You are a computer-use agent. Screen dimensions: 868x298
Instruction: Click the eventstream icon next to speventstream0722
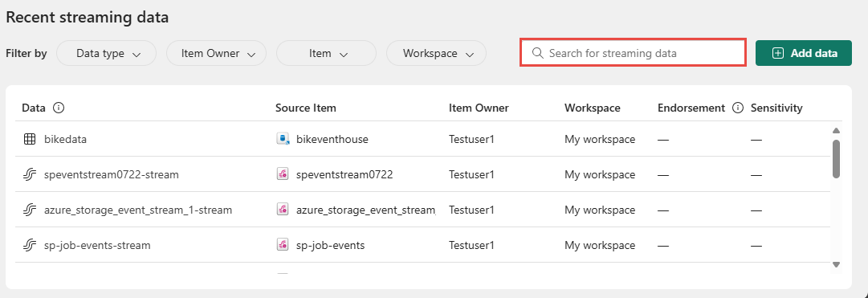point(283,174)
